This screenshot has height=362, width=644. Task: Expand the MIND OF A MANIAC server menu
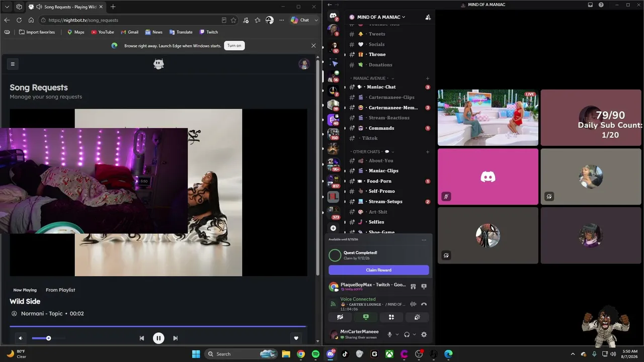click(381, 17)
